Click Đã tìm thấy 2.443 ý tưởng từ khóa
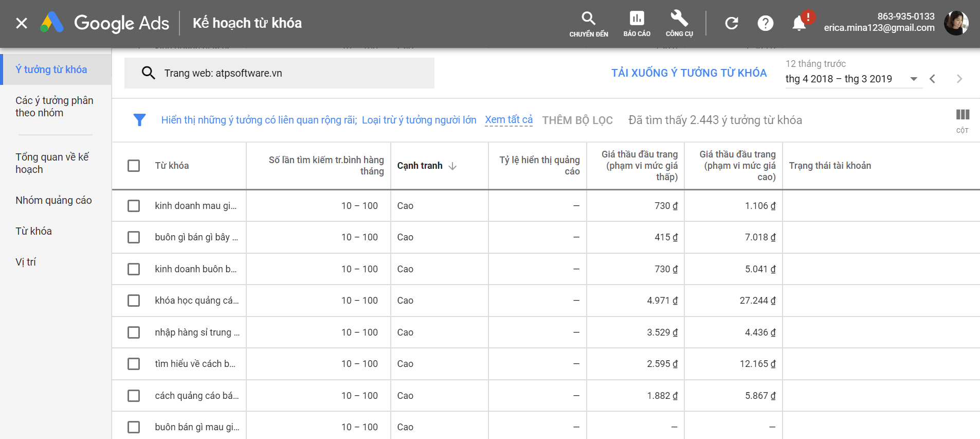Screen dimensions: 980x439 [x=715, y=120]
